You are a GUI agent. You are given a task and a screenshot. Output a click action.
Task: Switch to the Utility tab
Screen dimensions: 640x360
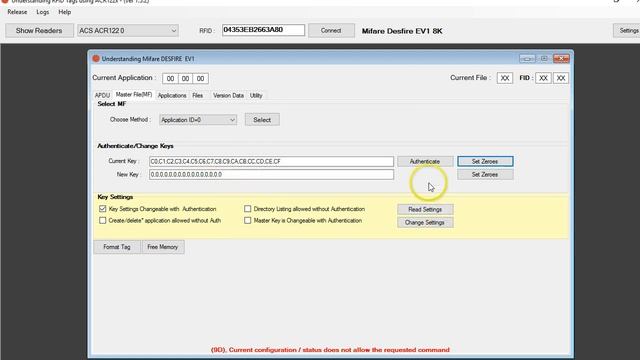coord(256,96)
